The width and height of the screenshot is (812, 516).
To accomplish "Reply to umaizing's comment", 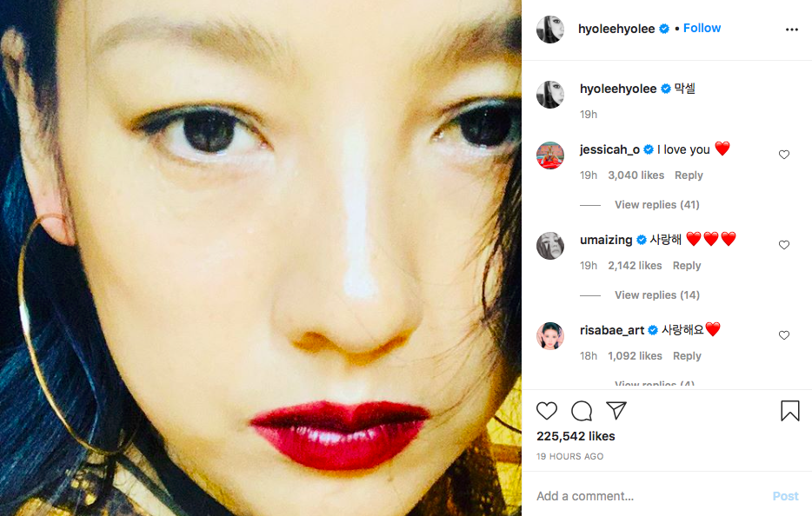I will [x=687, y=266].
